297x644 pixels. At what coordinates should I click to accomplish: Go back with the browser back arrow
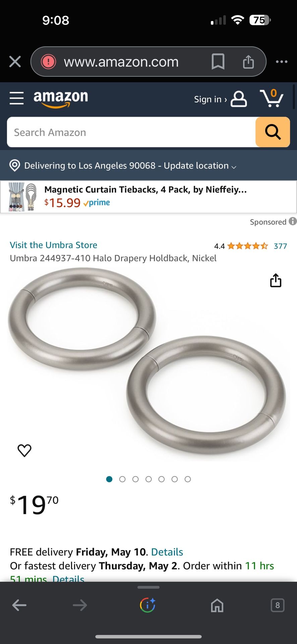[x=19, y=605]
